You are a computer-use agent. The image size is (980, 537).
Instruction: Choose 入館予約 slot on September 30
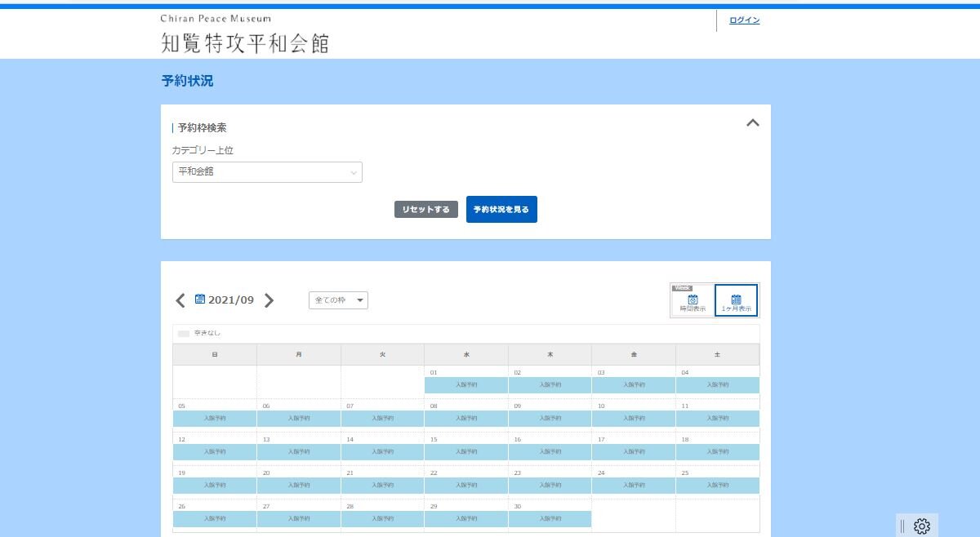550,518
